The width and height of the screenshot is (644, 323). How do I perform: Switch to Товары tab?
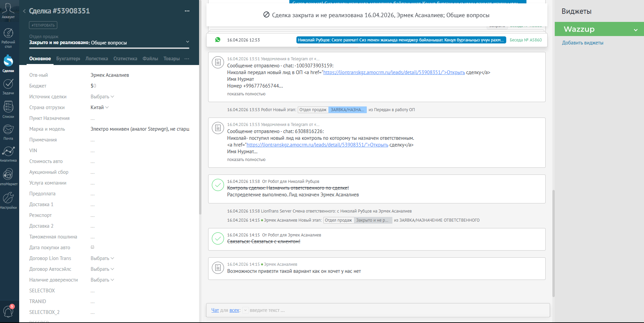pos(171,59)
